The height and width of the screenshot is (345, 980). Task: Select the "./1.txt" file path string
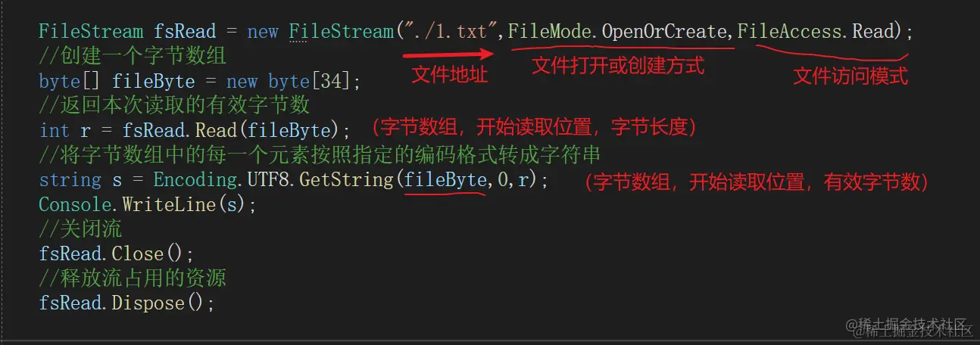(x=453, y=32)
